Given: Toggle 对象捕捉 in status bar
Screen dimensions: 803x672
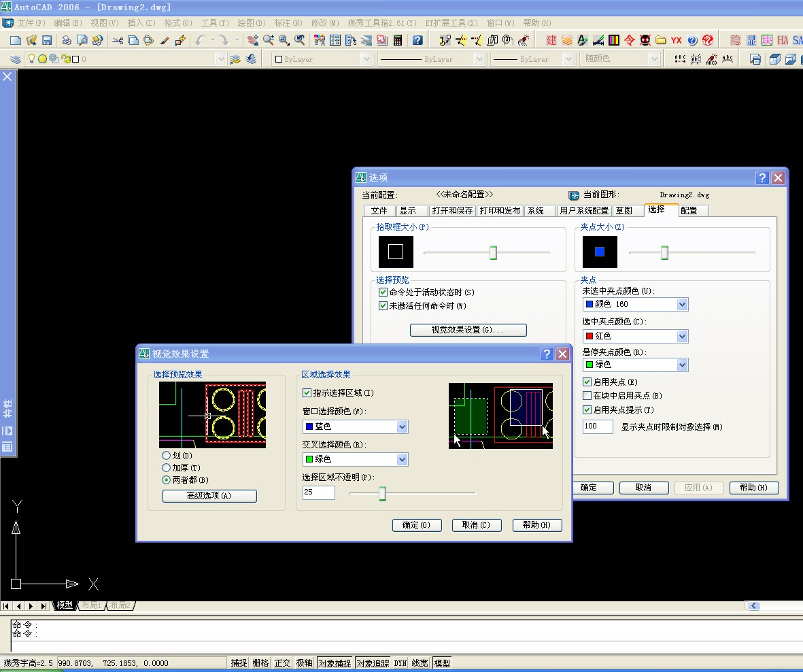Looking at the screenshot, I should 335,662.
